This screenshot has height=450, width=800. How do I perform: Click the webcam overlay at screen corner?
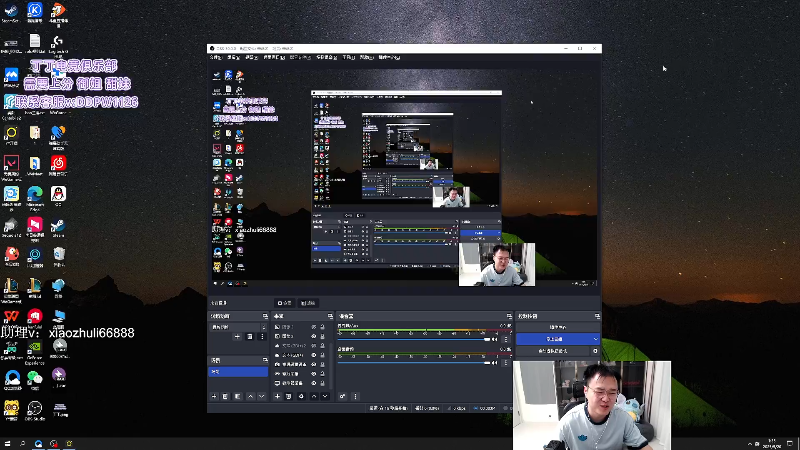[592, 405]
